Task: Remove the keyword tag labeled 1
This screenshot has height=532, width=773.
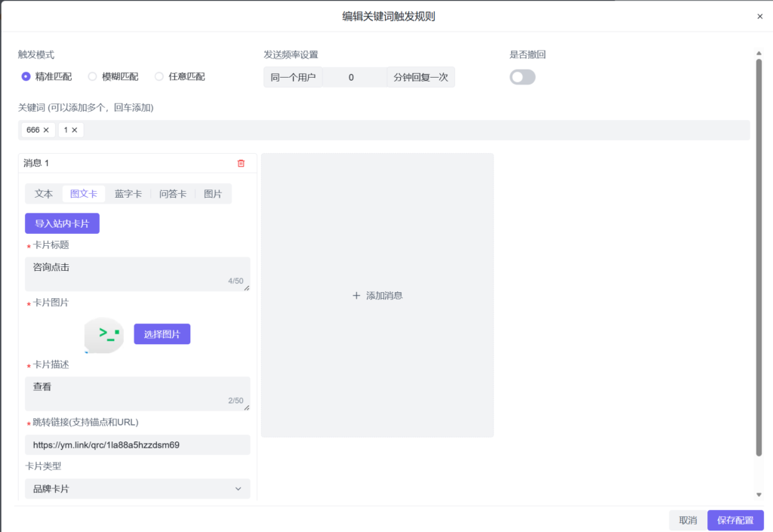Action: [75, 131]
